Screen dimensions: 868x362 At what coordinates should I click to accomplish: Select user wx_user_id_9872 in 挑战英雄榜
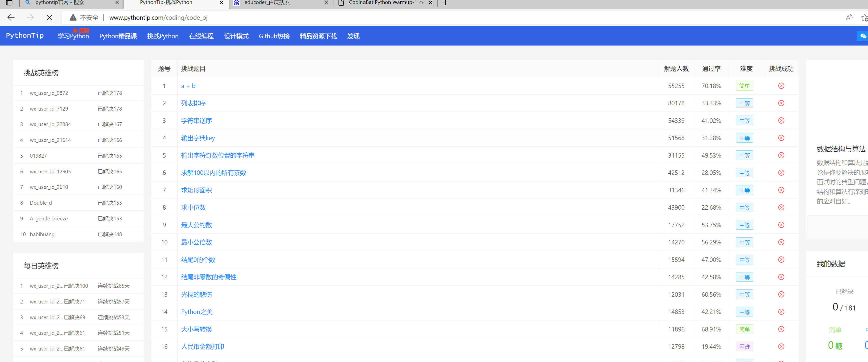49,93
